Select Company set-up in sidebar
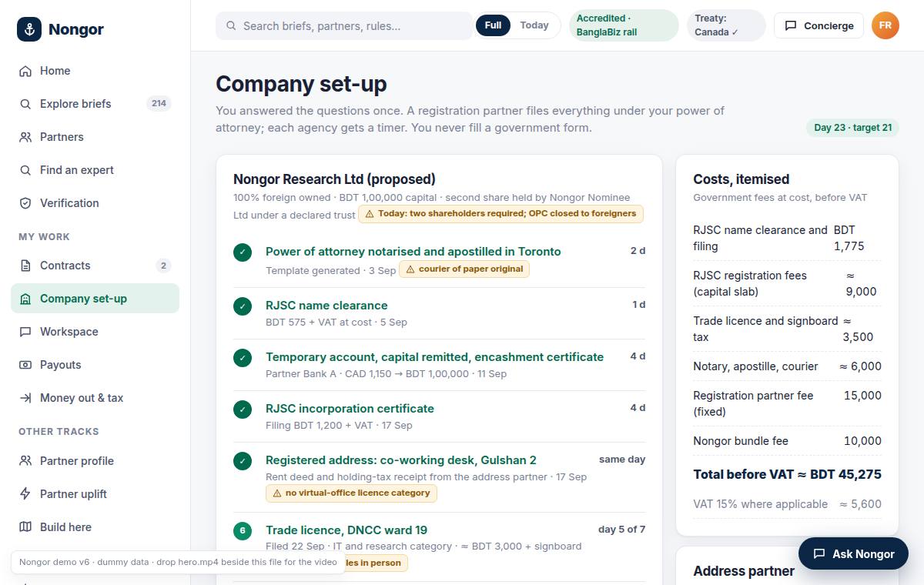 pyautogui.click(x=95, y=299)
